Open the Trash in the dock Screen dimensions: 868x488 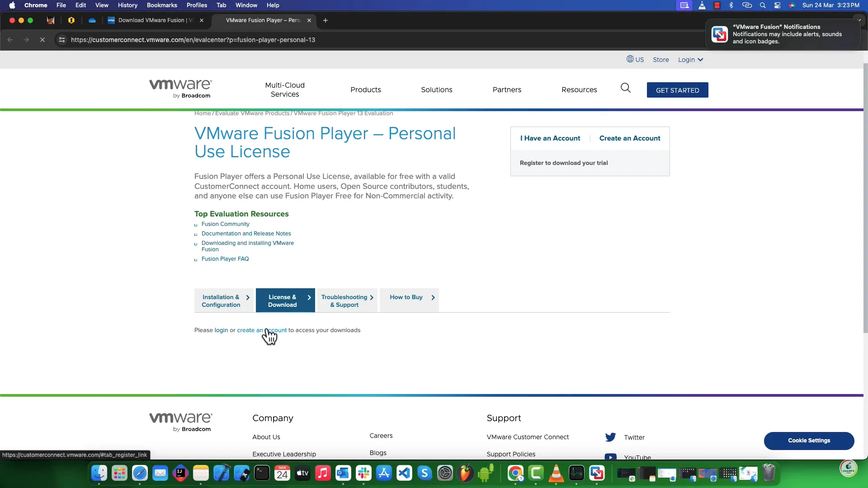click(x=769, y=473)
